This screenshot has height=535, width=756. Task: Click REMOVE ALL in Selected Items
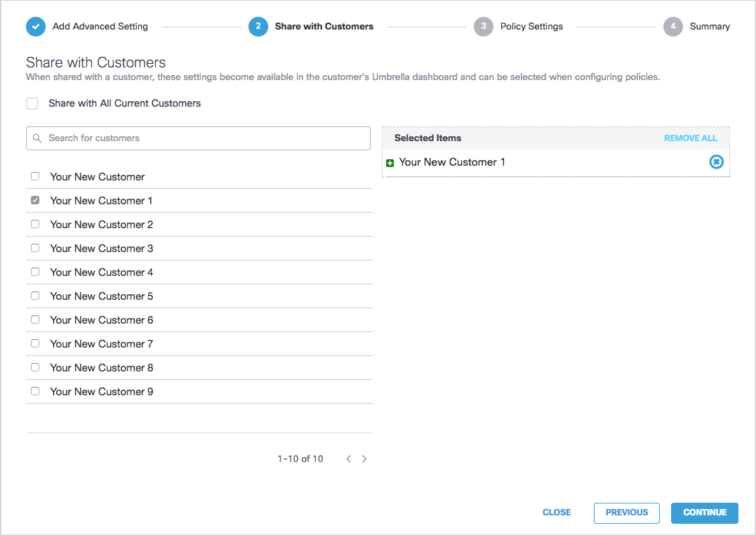tap(691, 138)
